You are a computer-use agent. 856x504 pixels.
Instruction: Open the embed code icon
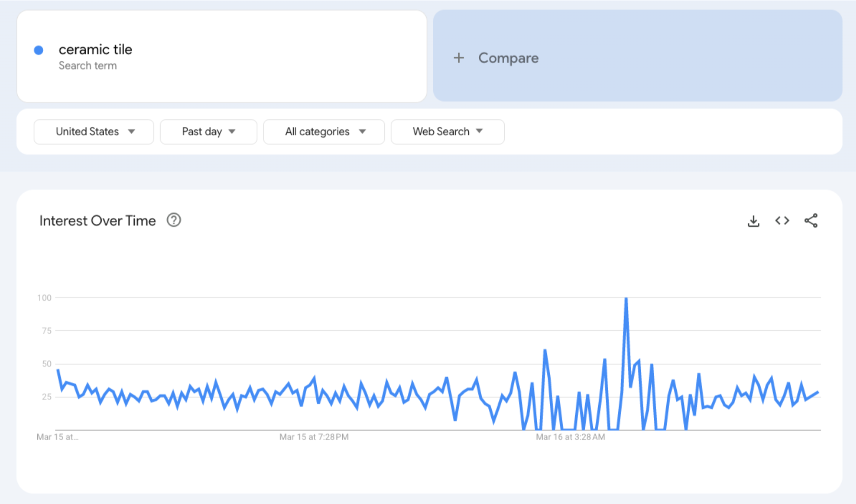click(x=782, y=221)
